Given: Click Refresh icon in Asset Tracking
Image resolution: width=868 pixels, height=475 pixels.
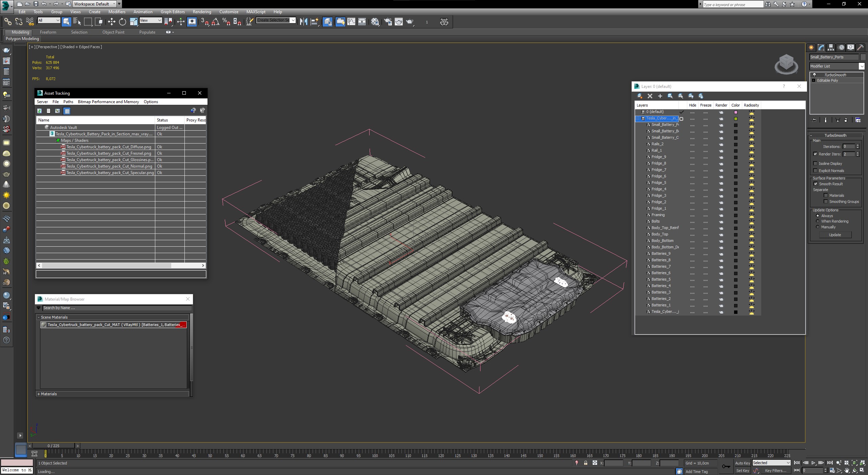Looking at the screenshot, I should (39, 111).
